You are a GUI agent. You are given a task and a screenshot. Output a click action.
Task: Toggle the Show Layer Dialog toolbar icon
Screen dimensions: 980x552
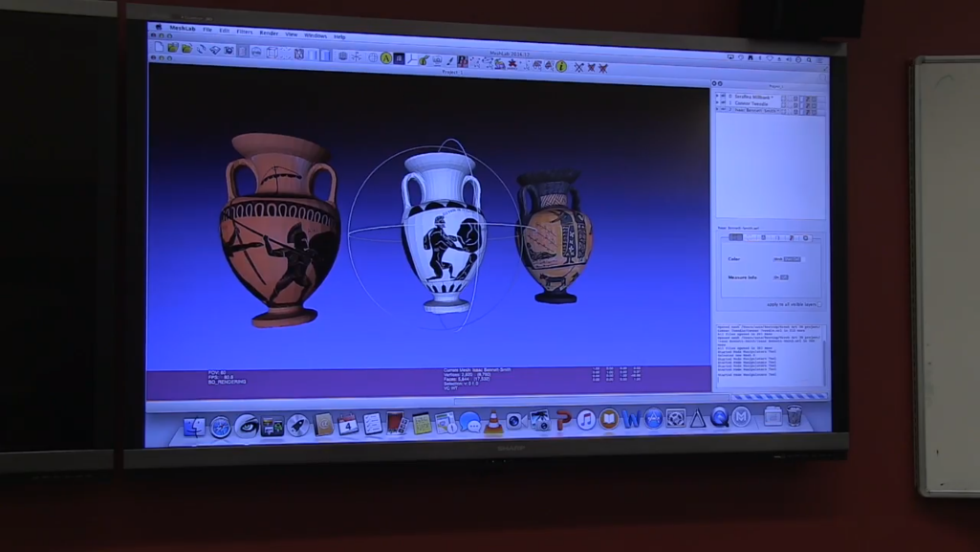tap(243, 52)
